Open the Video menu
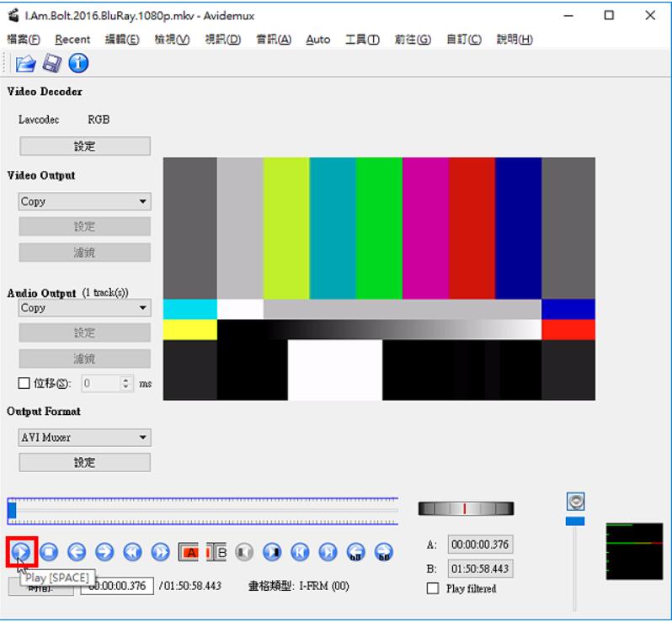 click(x=222, y=40)
